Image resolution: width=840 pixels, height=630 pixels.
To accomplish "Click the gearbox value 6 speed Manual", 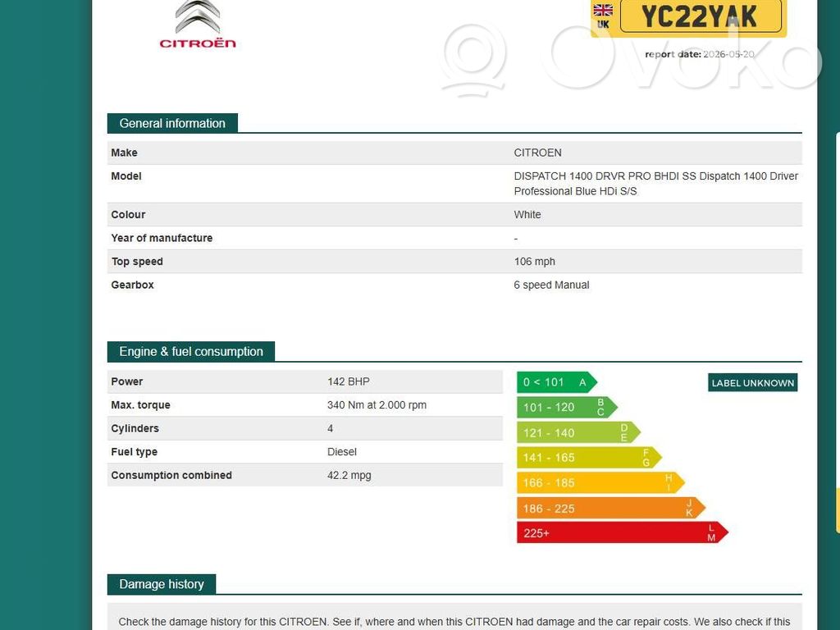I will (x=551, y=285).
